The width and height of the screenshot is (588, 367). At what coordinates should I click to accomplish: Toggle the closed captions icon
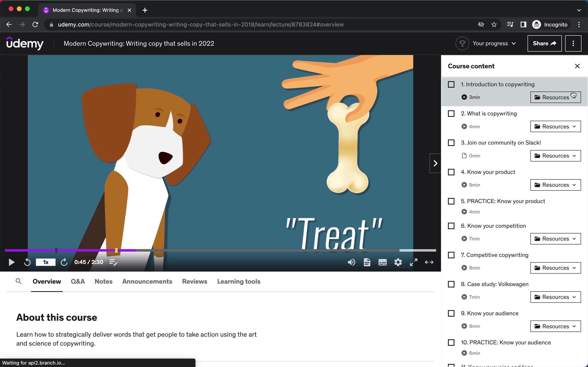383,262
